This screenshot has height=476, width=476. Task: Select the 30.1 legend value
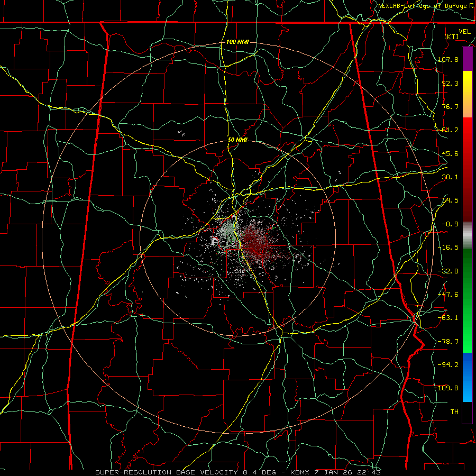point(450,177)
